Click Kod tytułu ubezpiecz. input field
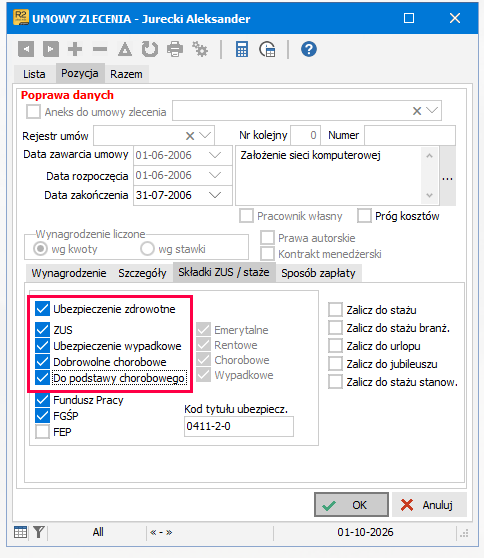 click(x=239, y=426)
